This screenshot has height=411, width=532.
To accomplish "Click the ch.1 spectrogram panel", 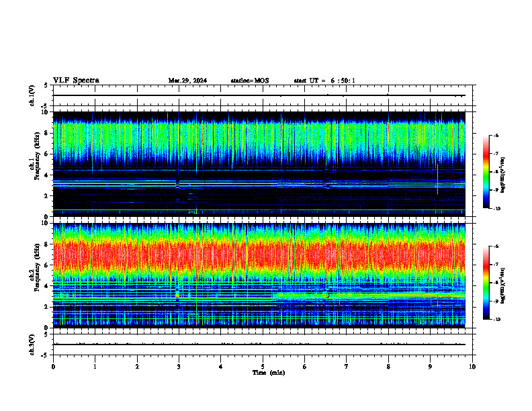I will (259, 164).
